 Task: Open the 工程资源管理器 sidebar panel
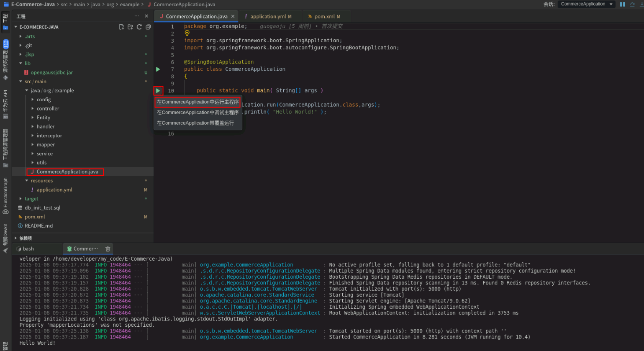5,148
